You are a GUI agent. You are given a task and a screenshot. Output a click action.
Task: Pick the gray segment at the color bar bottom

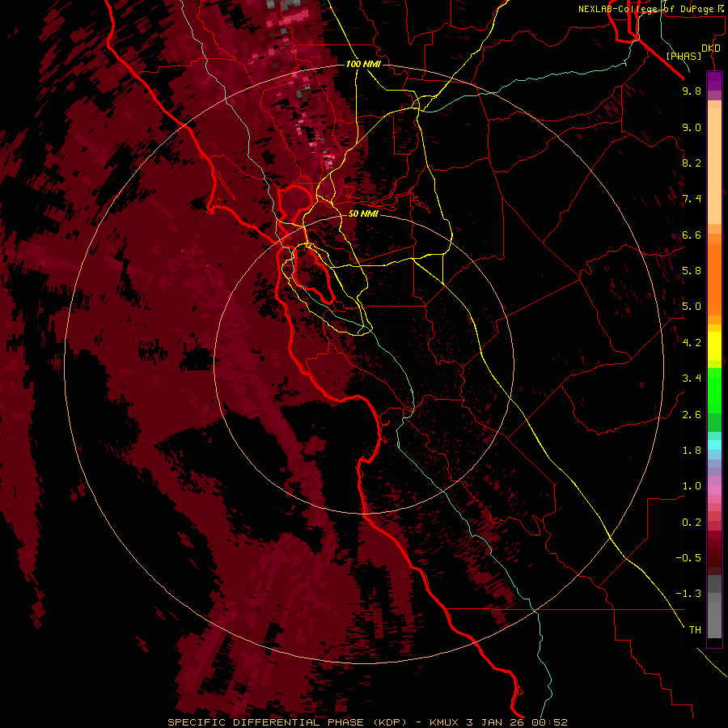point(714,620)
